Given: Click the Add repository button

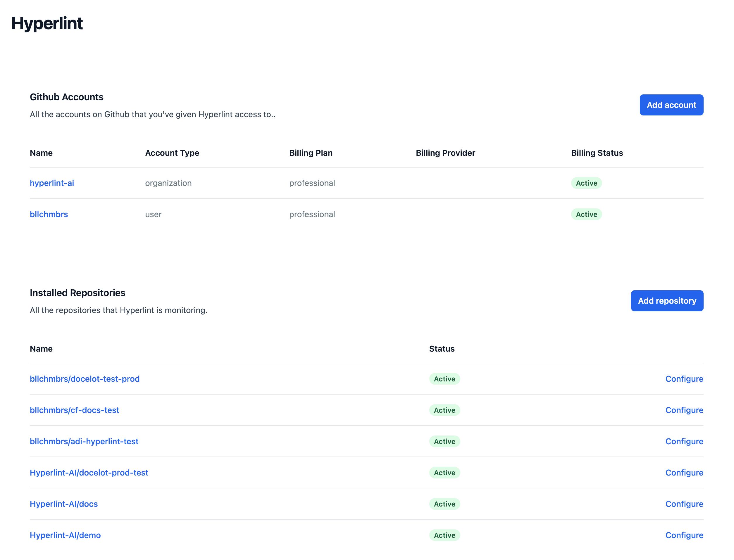Looking at the screenshot, I should point(667,300).
